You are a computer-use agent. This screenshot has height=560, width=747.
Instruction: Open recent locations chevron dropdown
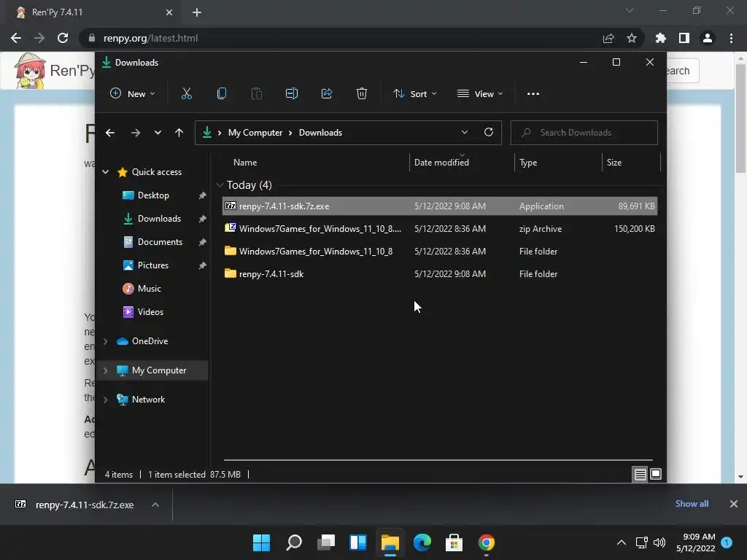point(158,133)
